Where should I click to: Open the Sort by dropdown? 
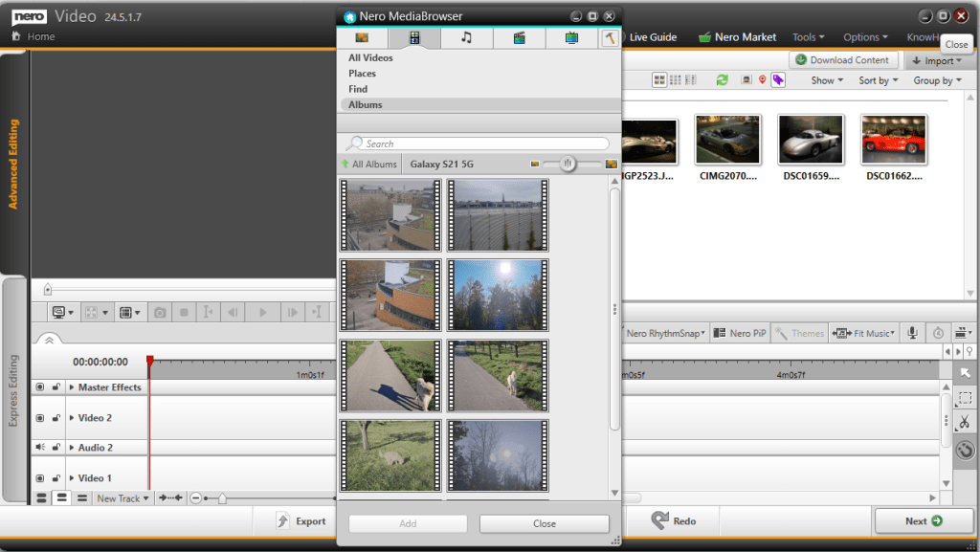coord(878,80)
